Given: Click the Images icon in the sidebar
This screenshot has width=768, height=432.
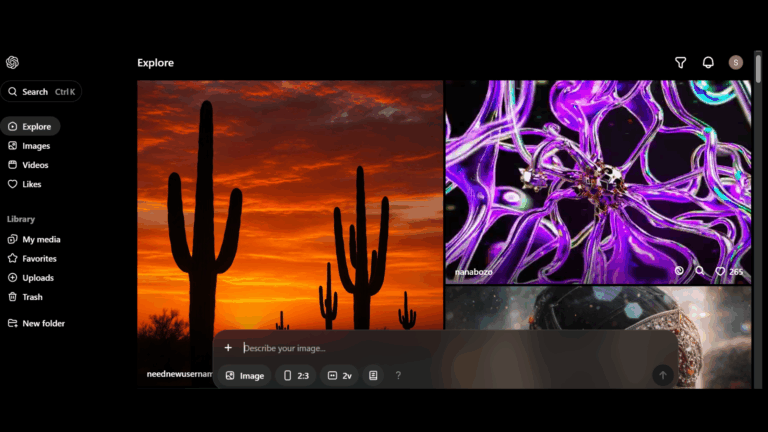Looking at the screenshot, I should pos(12,146).
